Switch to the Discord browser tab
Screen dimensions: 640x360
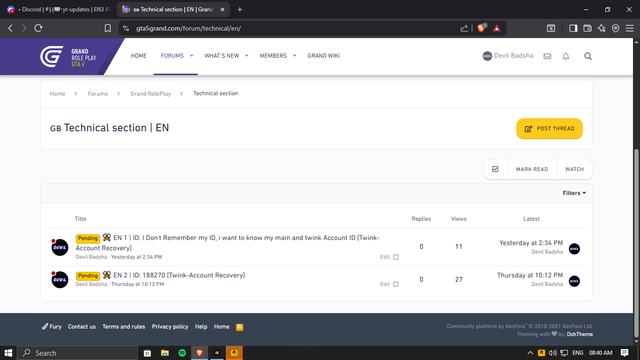click(59, 9)
